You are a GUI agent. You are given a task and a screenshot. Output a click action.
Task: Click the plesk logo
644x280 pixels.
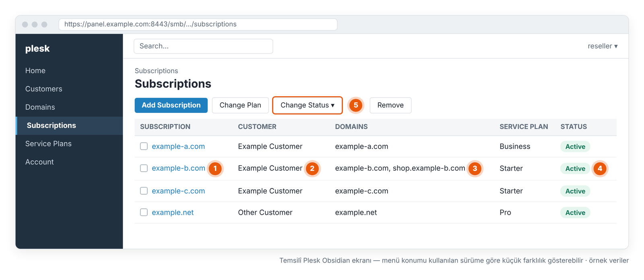[37, 48]
